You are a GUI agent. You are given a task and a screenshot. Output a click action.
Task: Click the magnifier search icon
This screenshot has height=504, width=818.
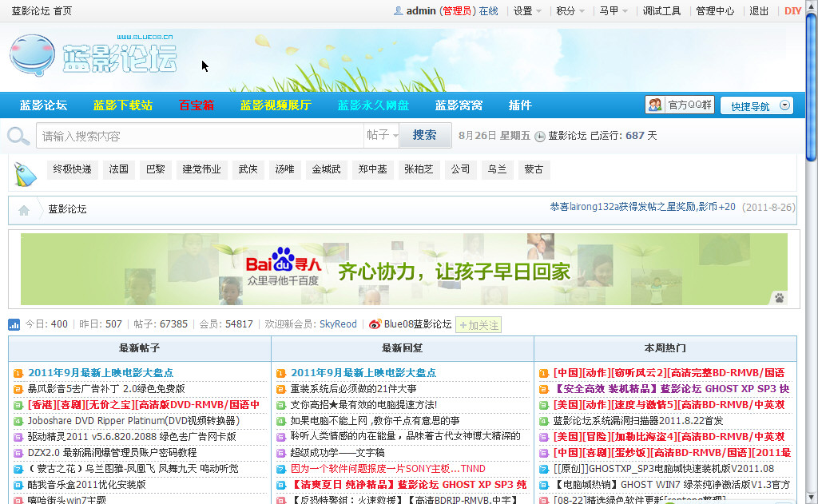click(x=18, y=136)
